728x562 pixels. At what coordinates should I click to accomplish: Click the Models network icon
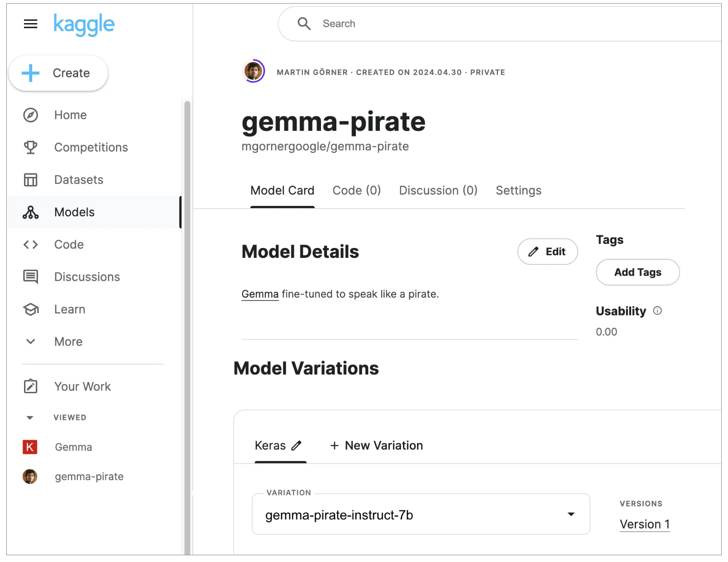click(30, 212)
